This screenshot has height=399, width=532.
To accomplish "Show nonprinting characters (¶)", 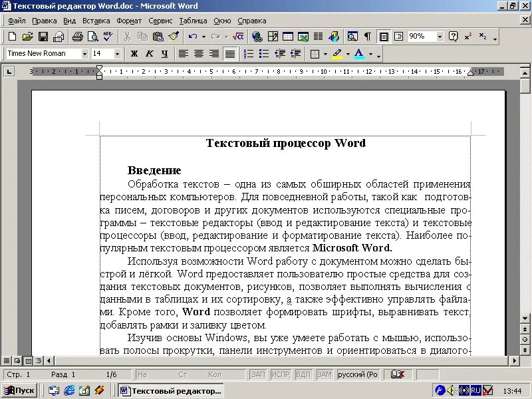I will click(368, 37).
